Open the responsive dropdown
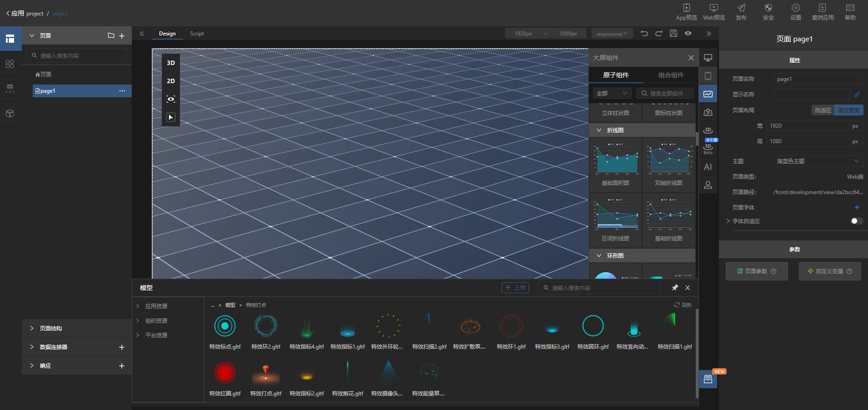868x410 pixels. (x=612, y=34)
